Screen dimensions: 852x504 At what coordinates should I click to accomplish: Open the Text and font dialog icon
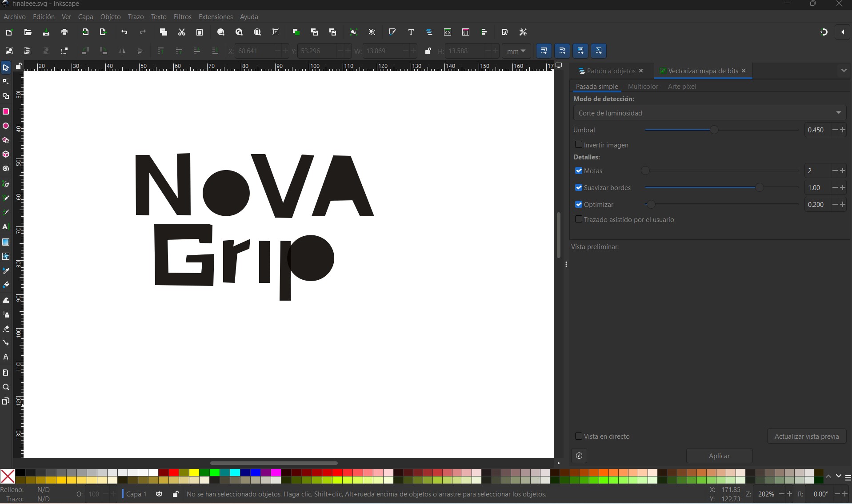(411, 32)
